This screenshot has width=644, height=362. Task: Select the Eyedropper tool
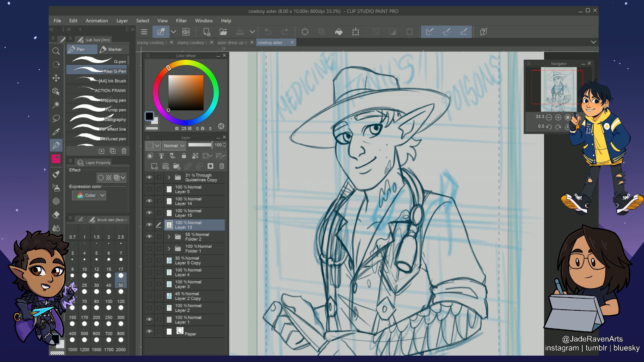point(56,132)
